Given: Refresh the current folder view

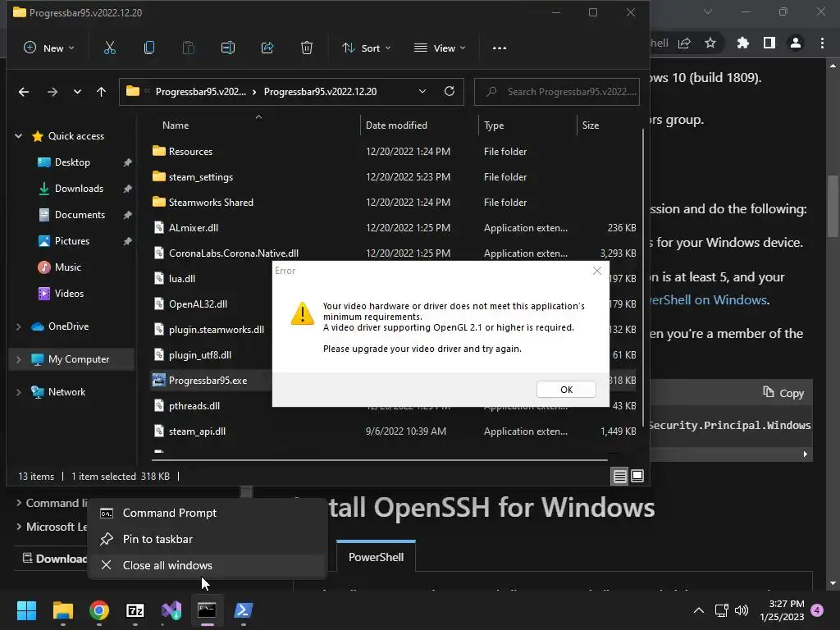Looking at the screenshot, I should click(x=450, y=91).
